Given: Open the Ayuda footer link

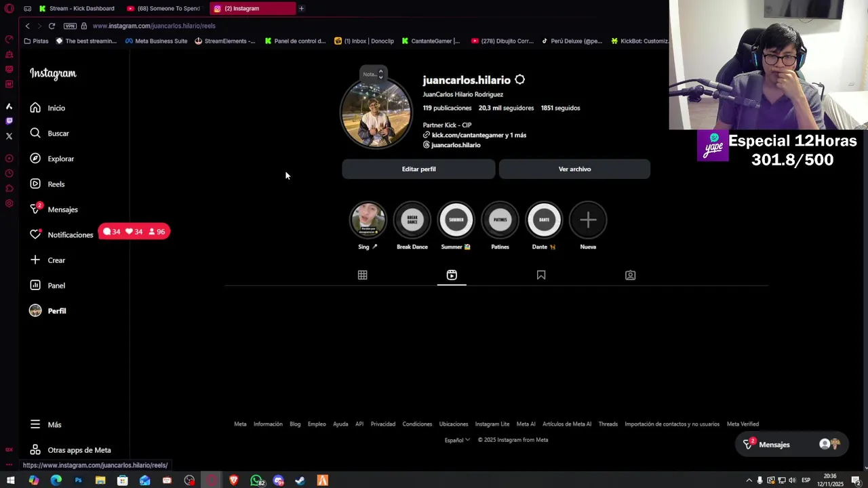Looking at the screenshot, I should coord(340,424).
